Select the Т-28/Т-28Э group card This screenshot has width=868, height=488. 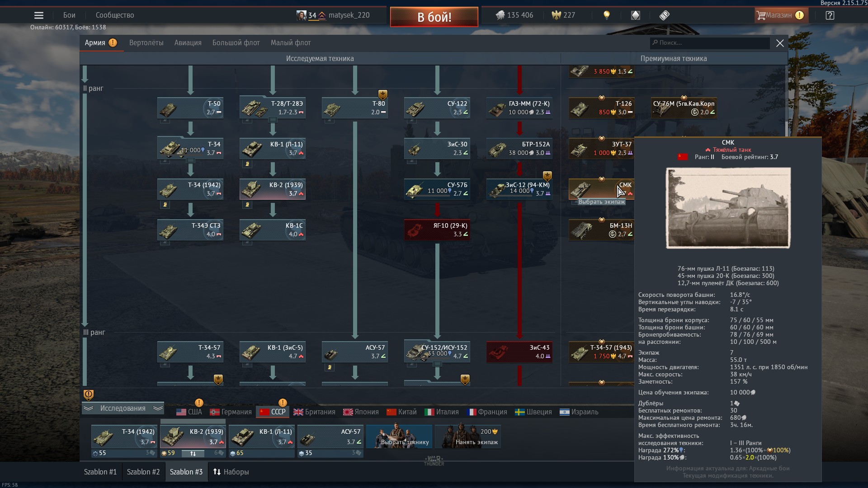tap(273, 108)
